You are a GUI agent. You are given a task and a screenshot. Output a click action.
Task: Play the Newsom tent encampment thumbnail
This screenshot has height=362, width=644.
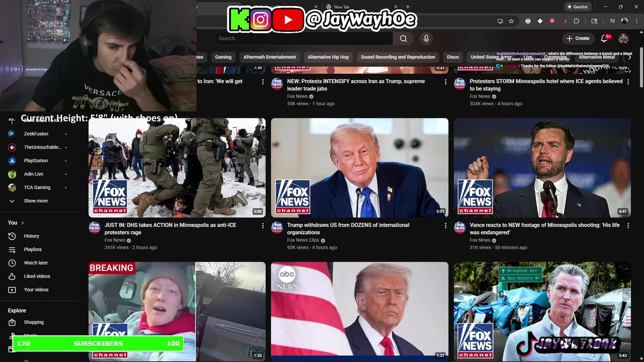[542, 311]
